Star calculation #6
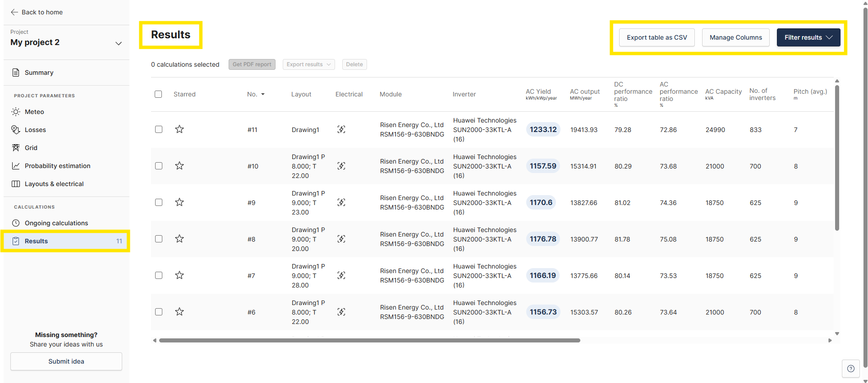Viewport: 868px width, 383px height. 179,312
